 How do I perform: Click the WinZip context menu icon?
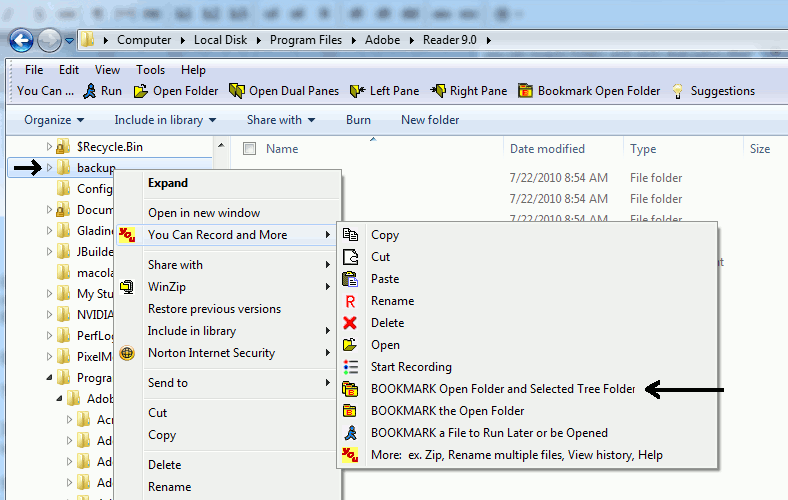click(127, 287)
